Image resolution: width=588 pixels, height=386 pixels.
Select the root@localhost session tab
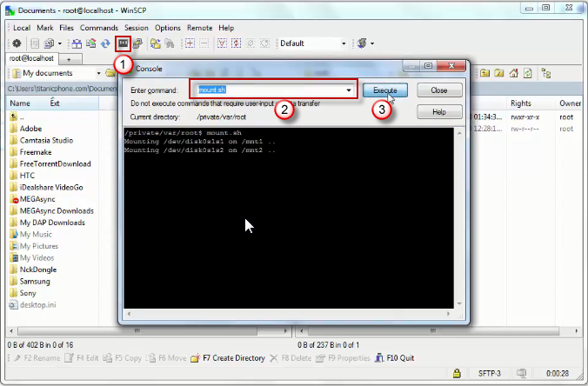coord(31,58)
